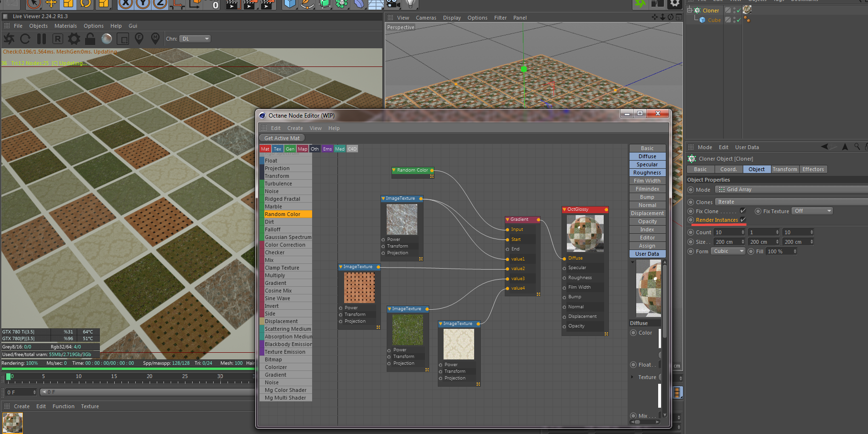Select the material picker pin icon (M)

(x=155, y=39)
